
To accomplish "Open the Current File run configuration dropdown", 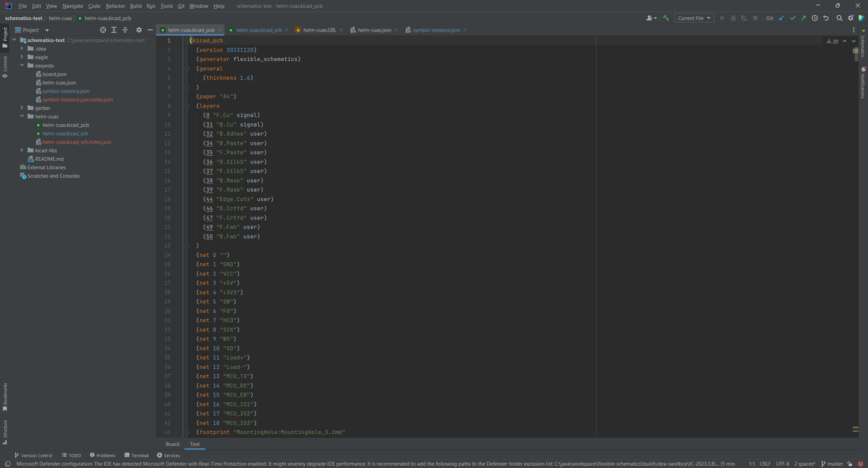I will pyautogui.click(x=694, y=18).
